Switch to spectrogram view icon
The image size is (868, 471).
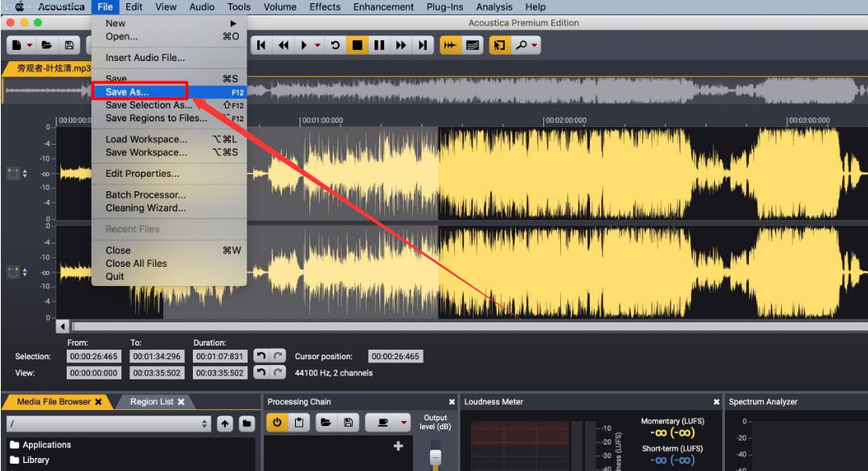pyautogui.click(x=473, y=45)
